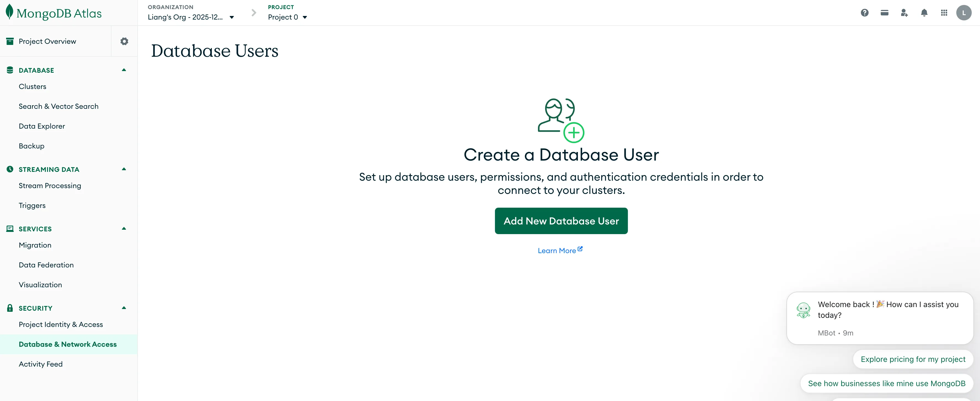Screen dimensions: 980x401
Task: Open the user avatar marked L
Action: tap(964, 13)
